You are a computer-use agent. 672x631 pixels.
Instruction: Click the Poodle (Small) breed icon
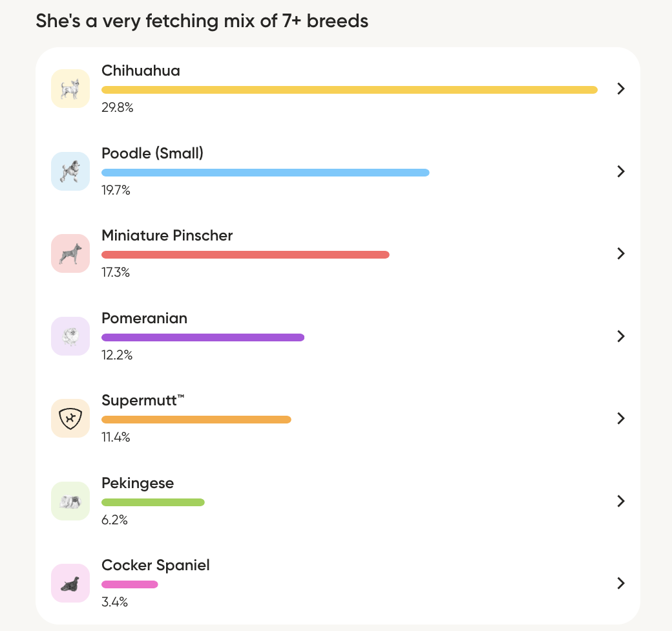tap(70, 171)
